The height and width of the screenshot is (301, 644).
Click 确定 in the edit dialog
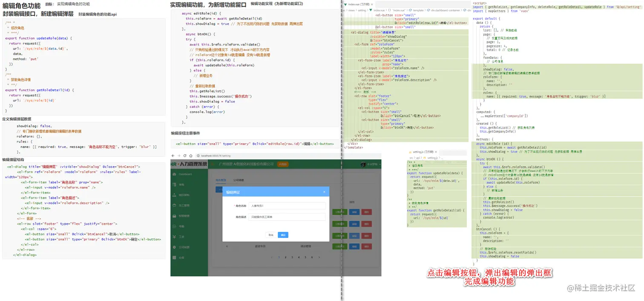click(283, 235)
